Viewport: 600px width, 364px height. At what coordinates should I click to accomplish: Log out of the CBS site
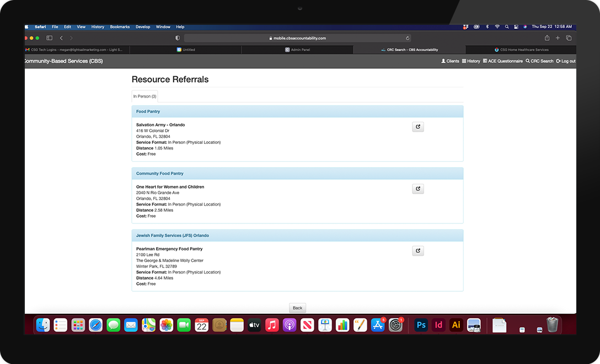pos(566,61)
